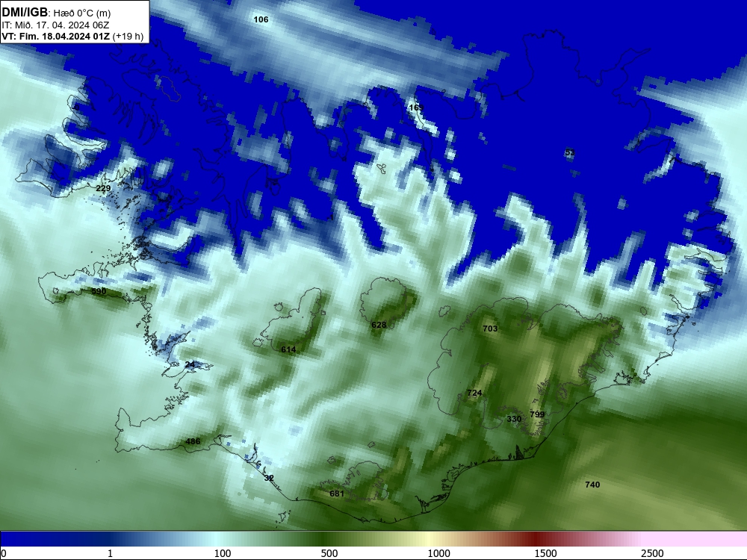Viewport: 747px width, 560px height.
Task: Click the map value 590
Action: pos(99,291)
